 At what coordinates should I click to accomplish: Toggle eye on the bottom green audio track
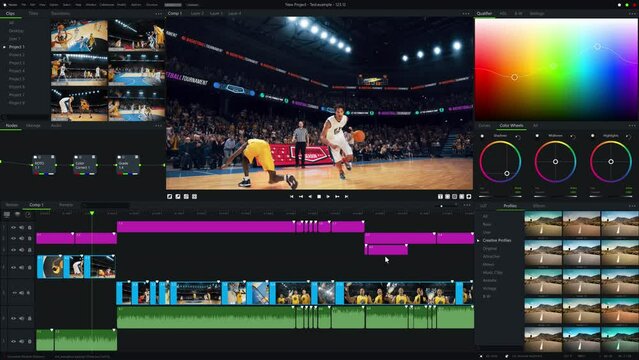[x=13, y=341]
